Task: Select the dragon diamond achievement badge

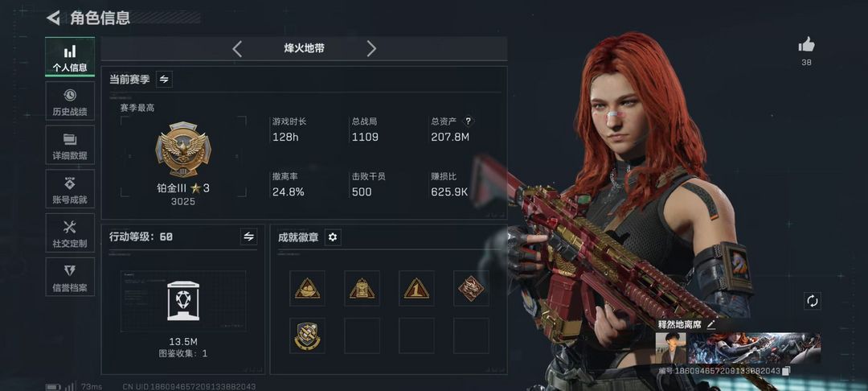Action: [471, 288]
